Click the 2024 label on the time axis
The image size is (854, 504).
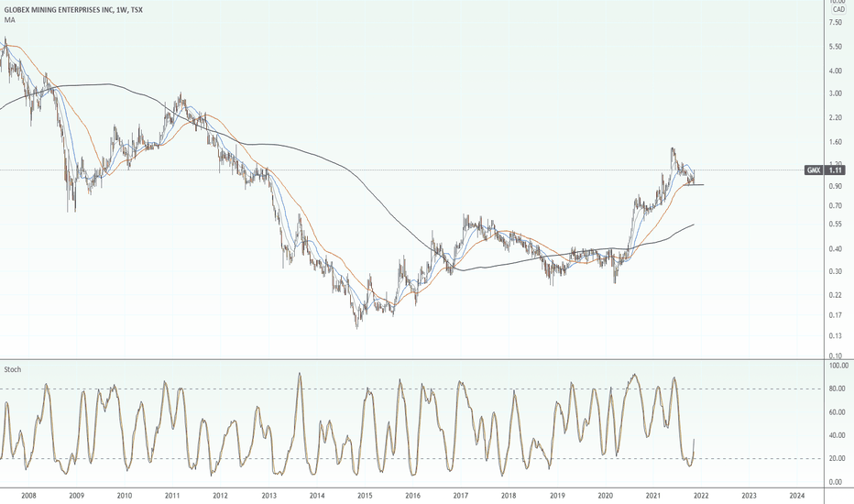[x=797, y=496]
